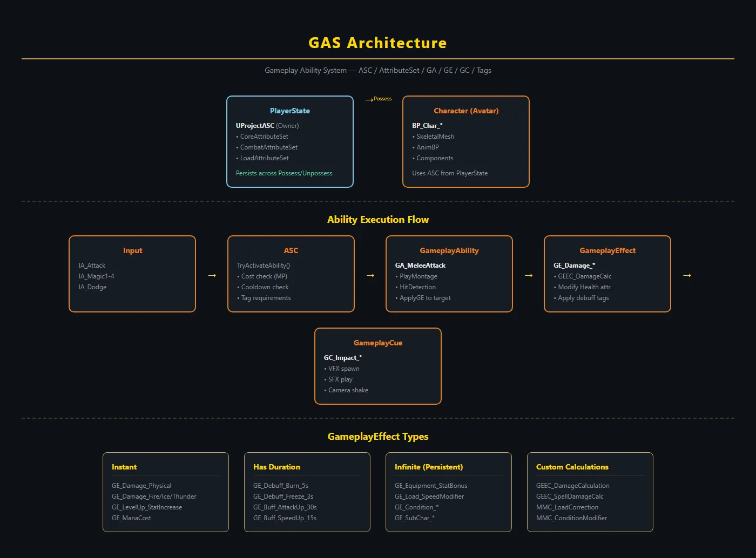
Task: Click the arrow between Input and ASC
Action: point(212,275)
